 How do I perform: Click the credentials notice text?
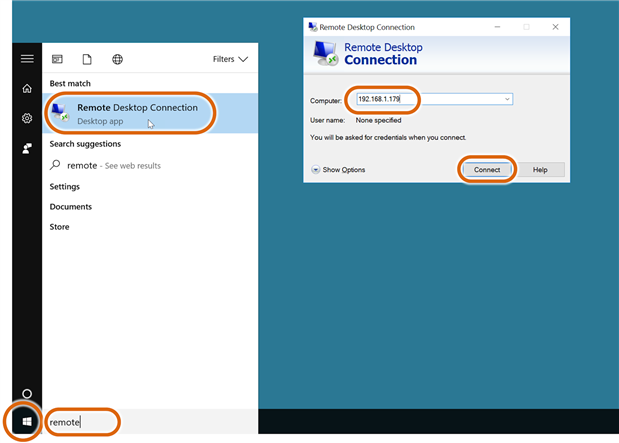tap(388, 137)
